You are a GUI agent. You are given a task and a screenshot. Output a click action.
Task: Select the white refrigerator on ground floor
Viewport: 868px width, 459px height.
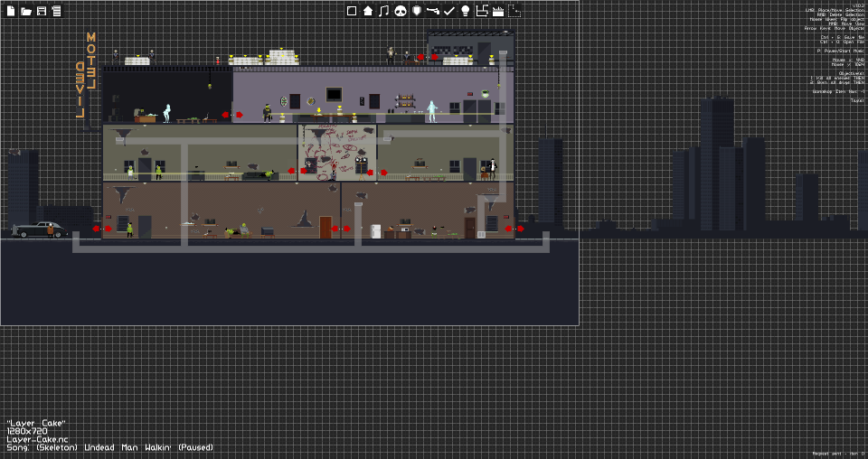[x=375, y=231]
